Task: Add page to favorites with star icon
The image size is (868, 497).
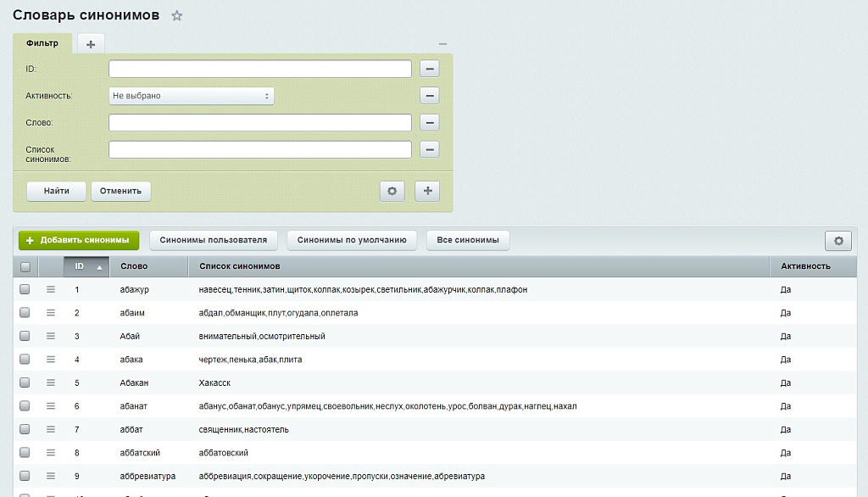Action: 176,16
